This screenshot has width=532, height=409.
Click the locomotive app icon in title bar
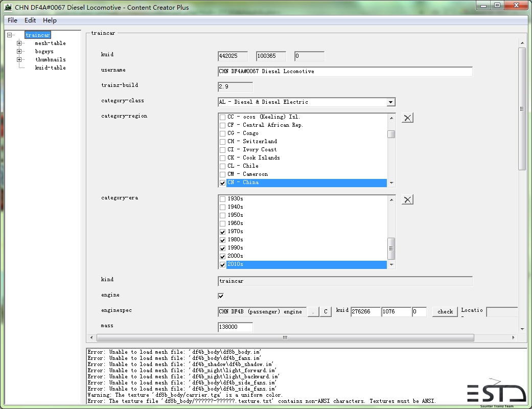[x=9, y=7]
